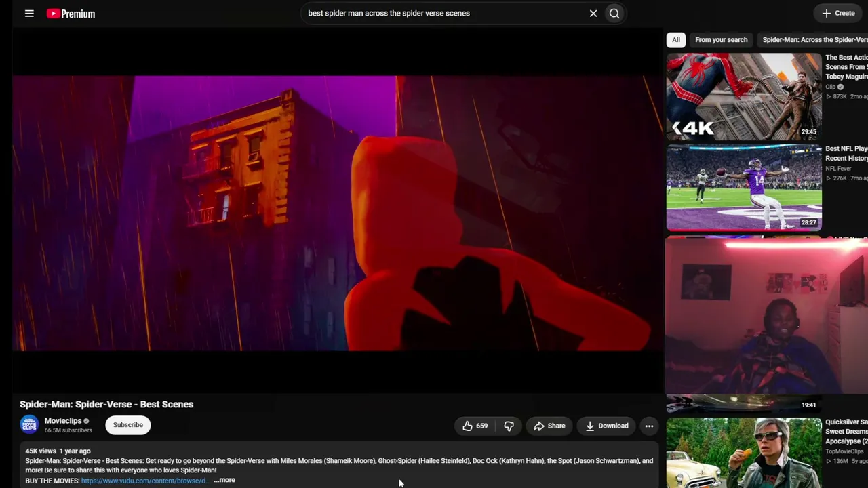Download the video
The width and height of the screenshot is (868, 488).
tap(607, 426)
